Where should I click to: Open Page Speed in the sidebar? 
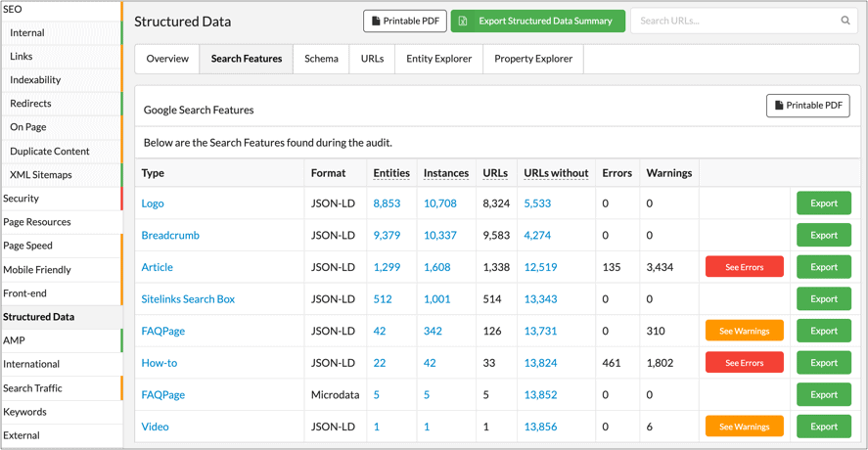[27, 246]
